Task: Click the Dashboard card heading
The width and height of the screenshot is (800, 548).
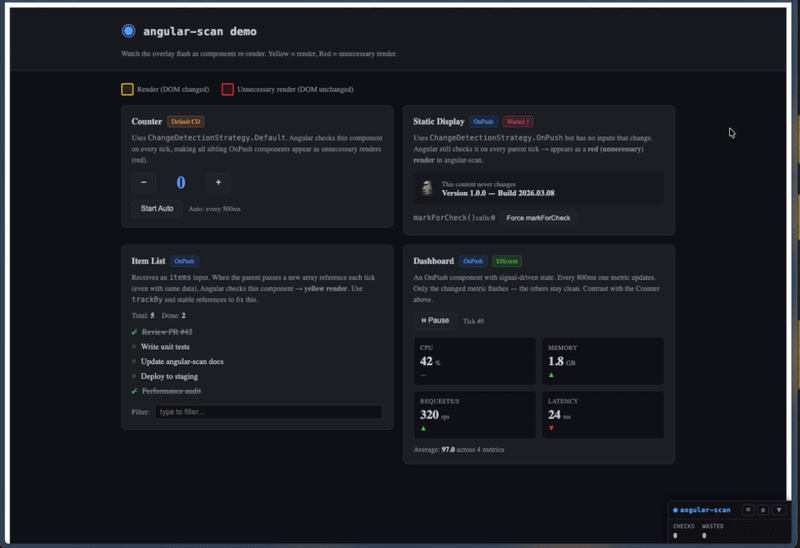Action: [x=434, y=261]
